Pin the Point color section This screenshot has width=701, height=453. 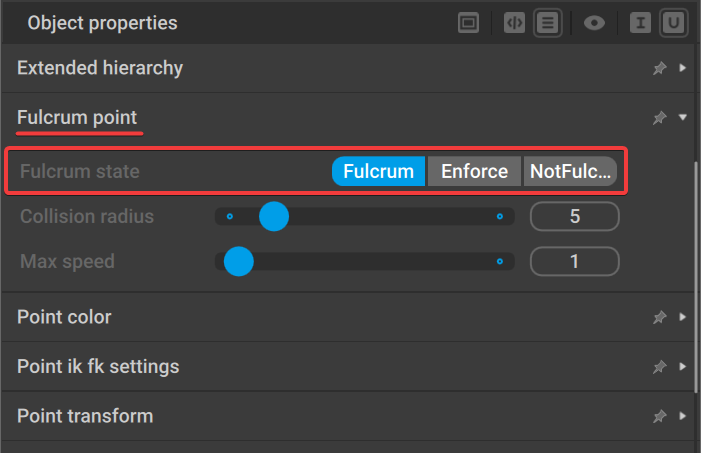[x=659, y=318]
